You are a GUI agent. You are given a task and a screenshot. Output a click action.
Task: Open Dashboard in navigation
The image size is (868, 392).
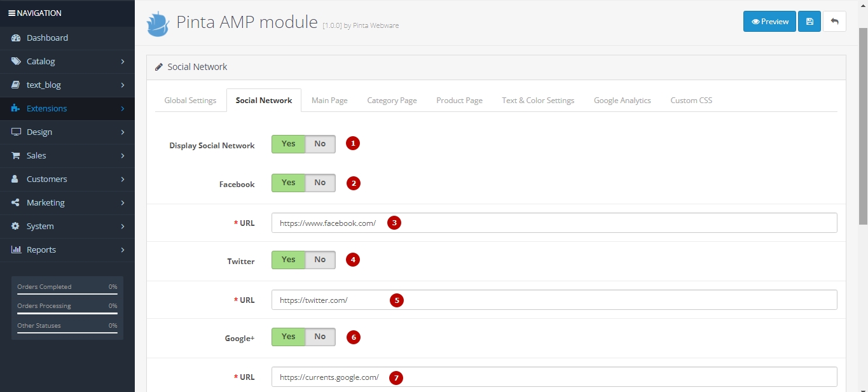coord(67,38)
